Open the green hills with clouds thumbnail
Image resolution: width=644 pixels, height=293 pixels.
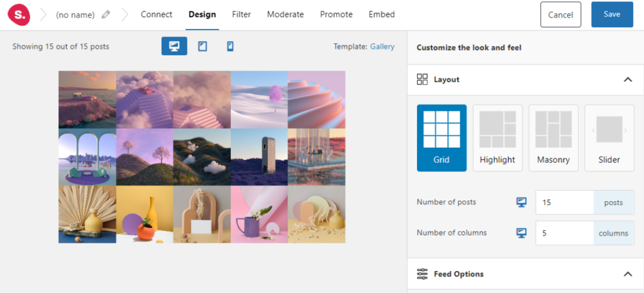202,157
